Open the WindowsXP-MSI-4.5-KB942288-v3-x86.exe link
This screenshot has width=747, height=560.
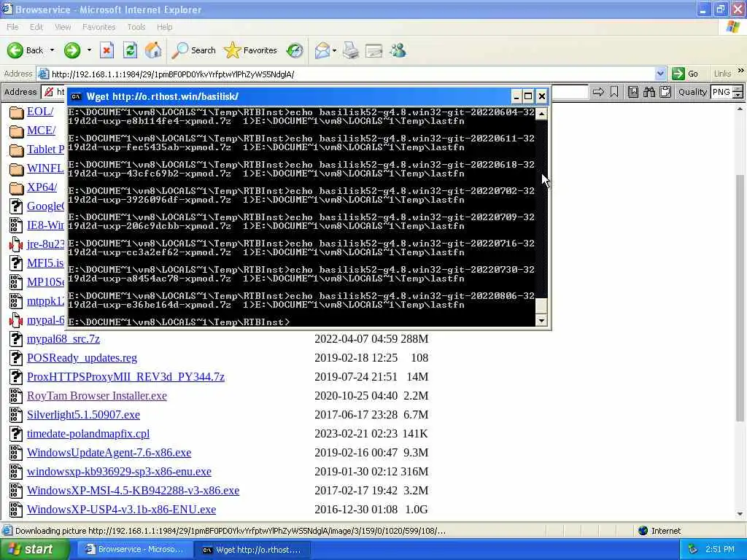133,491
